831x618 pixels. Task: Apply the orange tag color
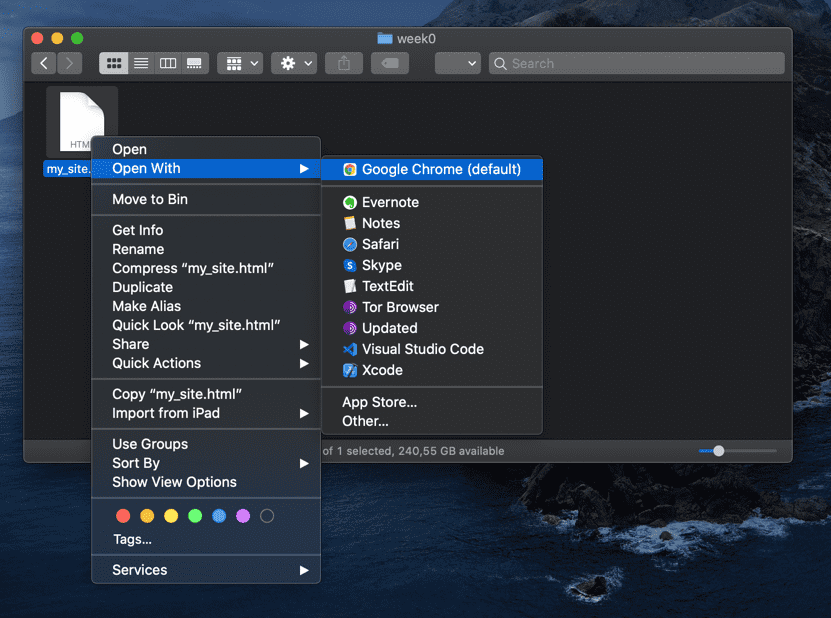147,516
